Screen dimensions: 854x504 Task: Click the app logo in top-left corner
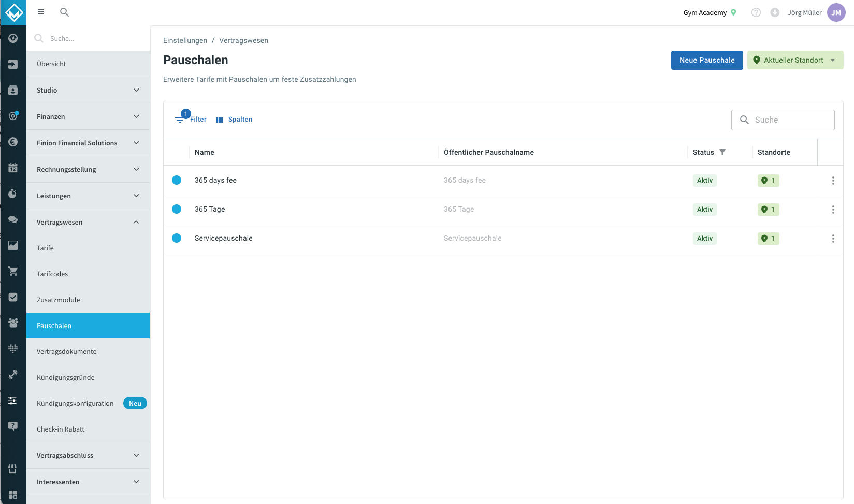pyautogui.click(x=13, y=12)
